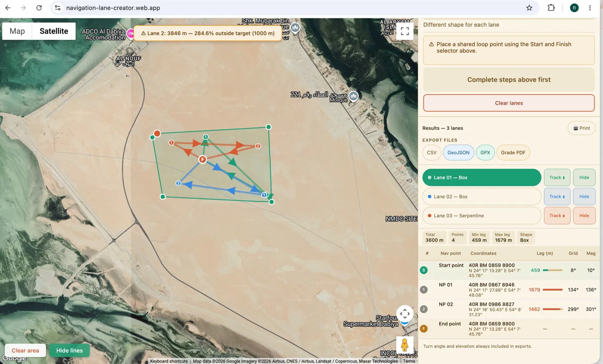Open the Chrome three-dot menu
Screen dimensions: 603x364
tap(590, 8)
